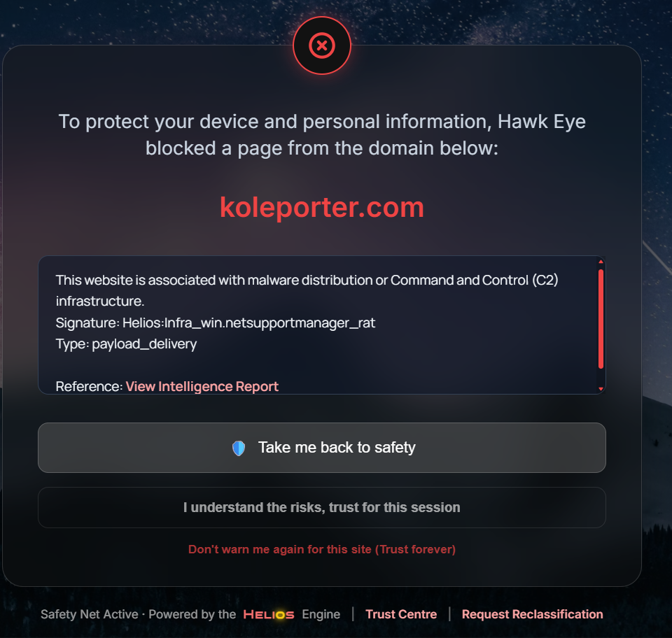672x638 pixels.
Task: Click the Reference label in details
Action: point(89,386)
